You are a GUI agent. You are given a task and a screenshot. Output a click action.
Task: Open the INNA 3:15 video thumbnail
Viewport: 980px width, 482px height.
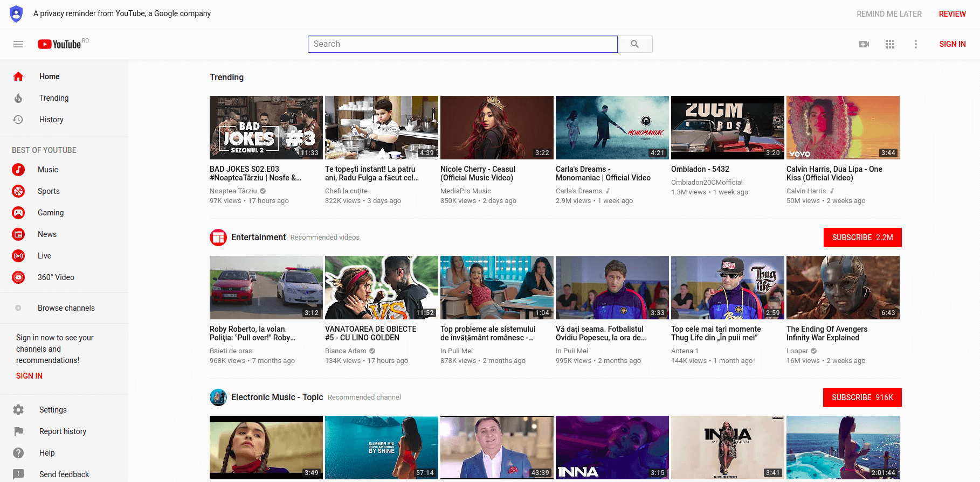click(612, 448)
